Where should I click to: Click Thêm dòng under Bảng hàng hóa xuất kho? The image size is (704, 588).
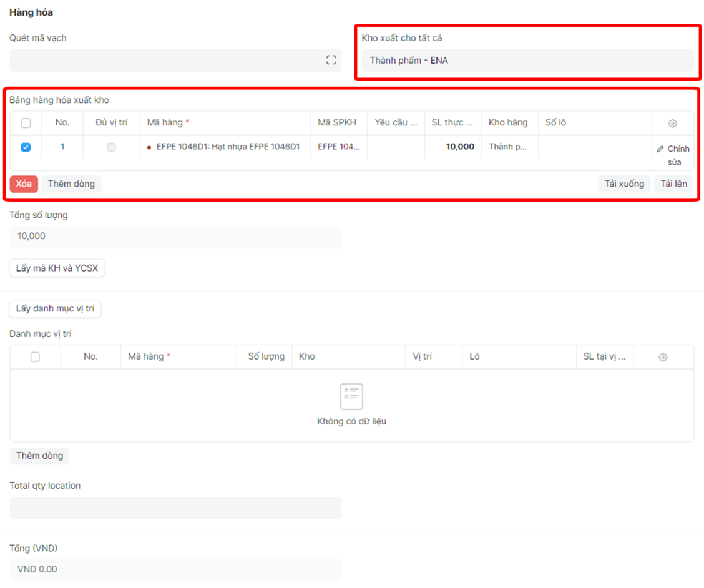click(71, 184)
